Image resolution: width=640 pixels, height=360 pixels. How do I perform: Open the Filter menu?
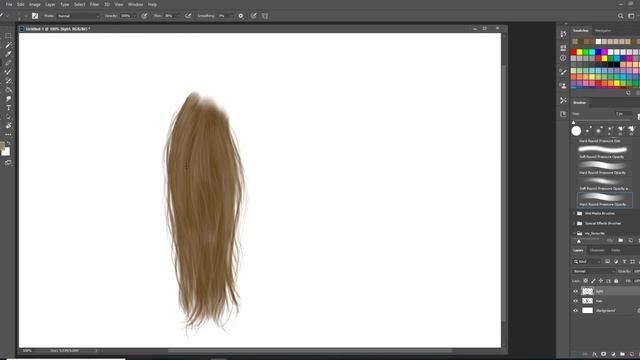click(94, 4)
